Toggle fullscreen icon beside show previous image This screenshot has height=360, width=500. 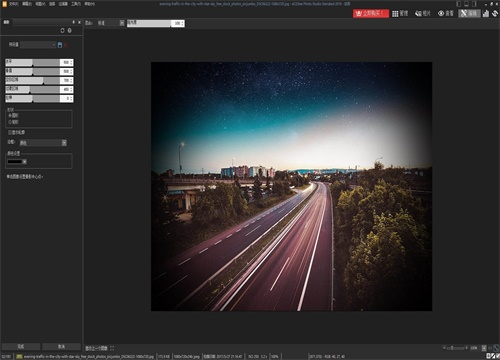(x=112, y=348)
